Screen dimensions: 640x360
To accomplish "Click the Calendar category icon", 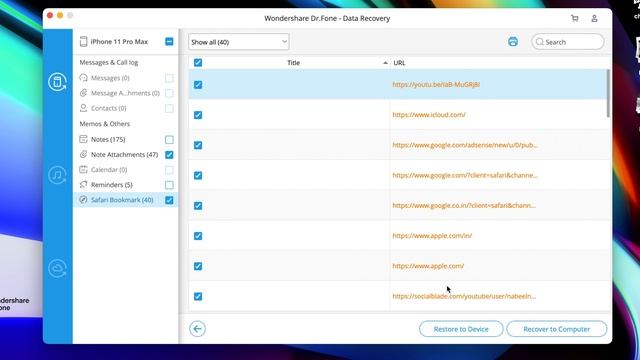I will pyautogui.click(x=83, y=169).
